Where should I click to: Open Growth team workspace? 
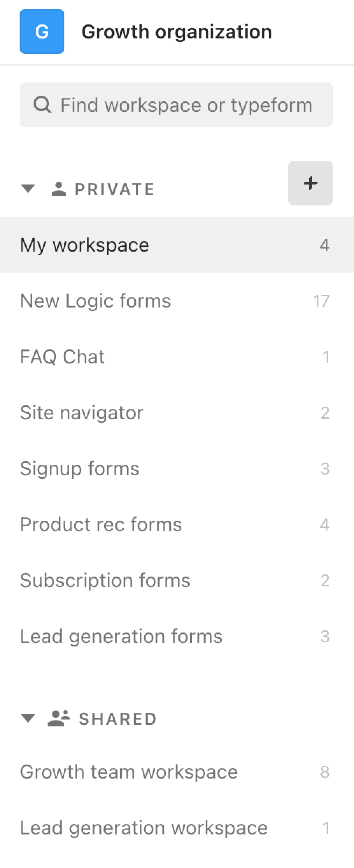tap(177, 772)
